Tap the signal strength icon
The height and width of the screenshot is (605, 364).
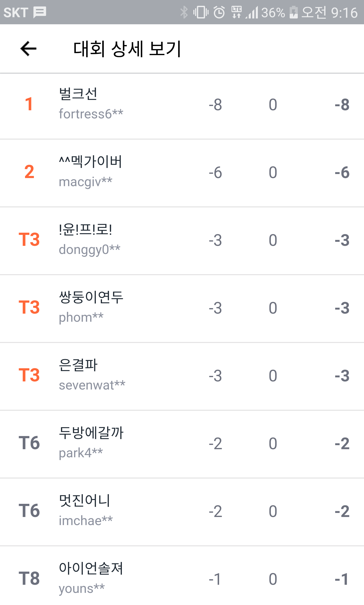point(252,13)
